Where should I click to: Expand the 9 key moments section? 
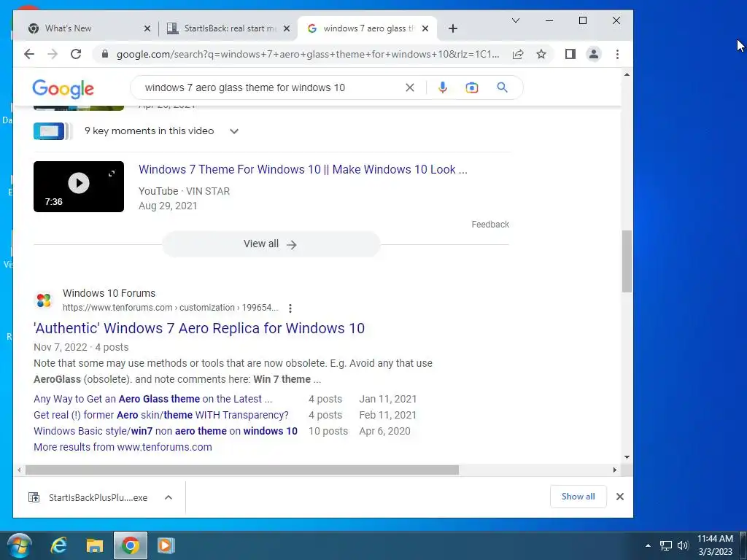coord(234,131)
